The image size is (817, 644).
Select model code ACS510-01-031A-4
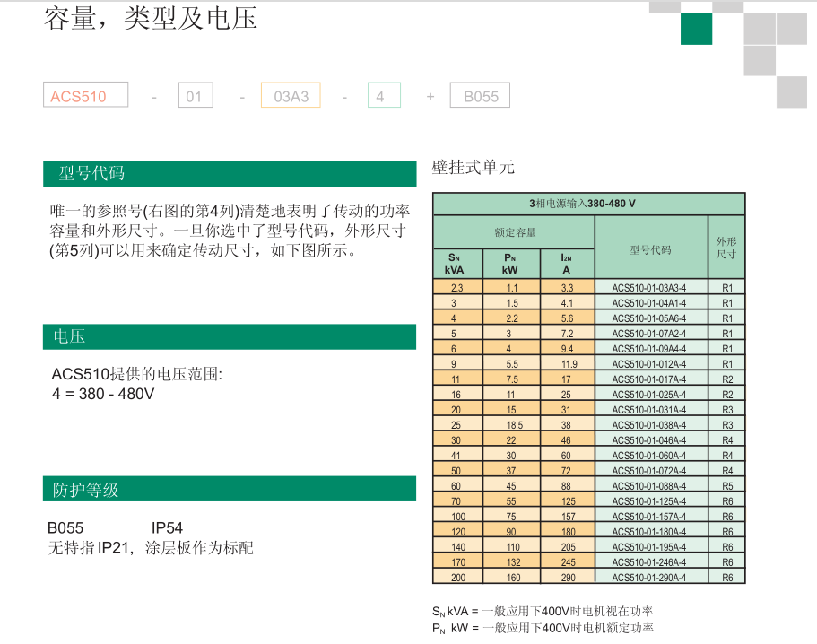click(649, 410)
